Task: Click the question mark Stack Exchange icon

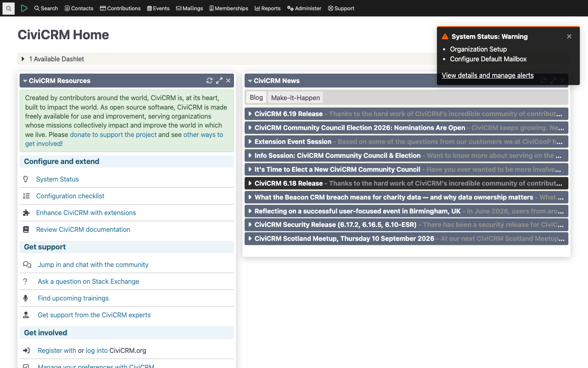Action: [x=25, y=281]
